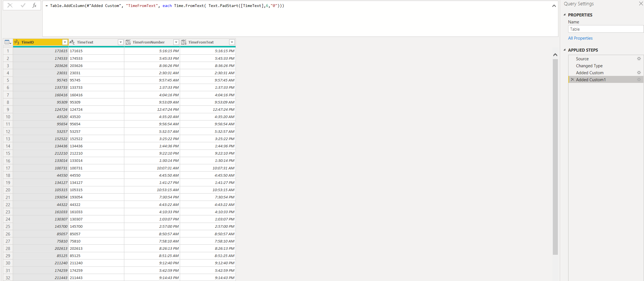The image size is (644, 281).
Task: Change TimeFromNumber column data type icon
Action: point(128,42)
